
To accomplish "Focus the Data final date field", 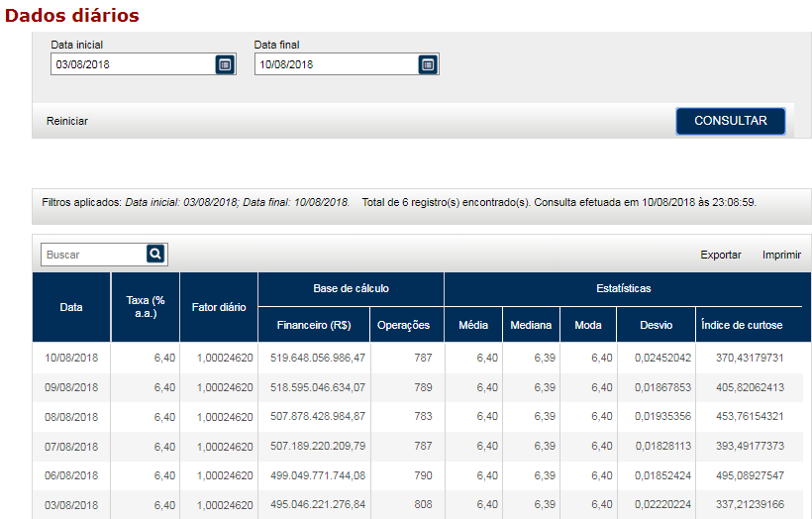I will [x=335, y=64].
